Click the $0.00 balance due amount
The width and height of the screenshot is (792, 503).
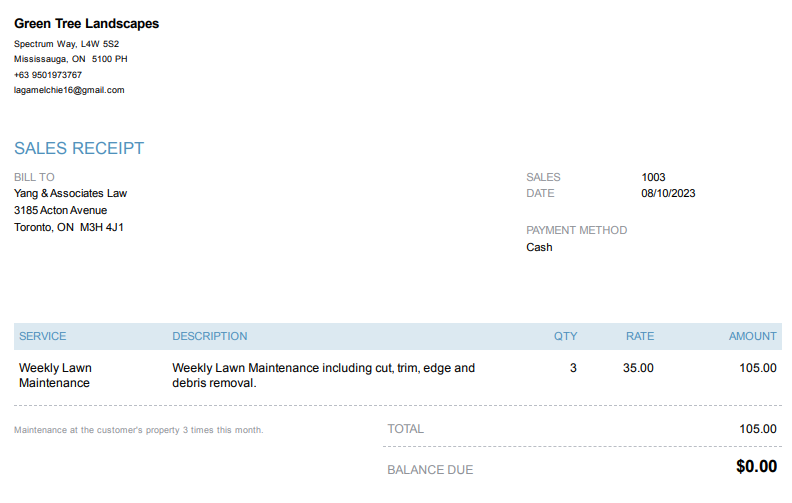756,466
